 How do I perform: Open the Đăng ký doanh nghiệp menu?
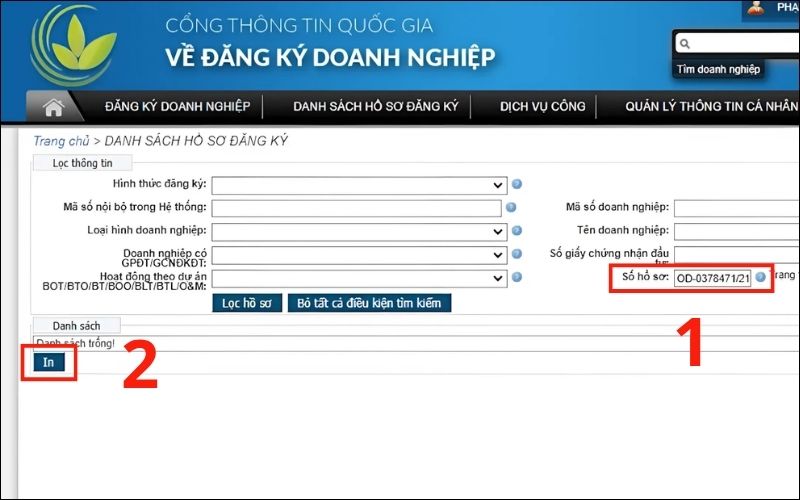coord(177,107)
